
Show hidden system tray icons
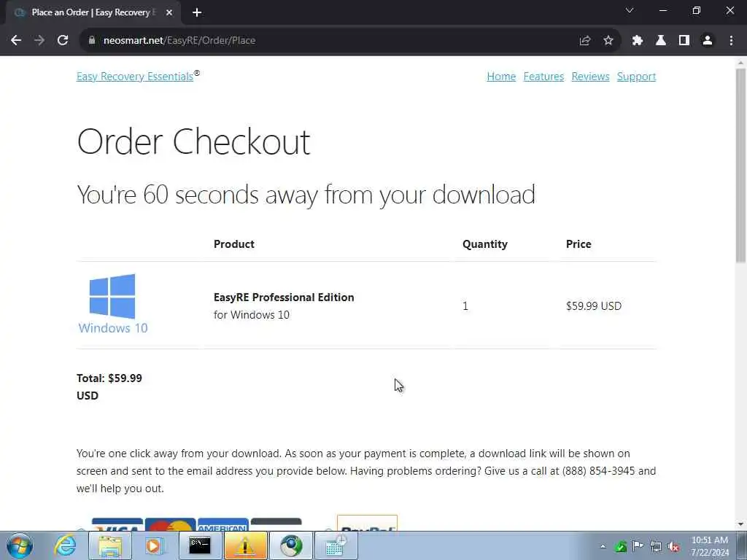tap(603, 547)
